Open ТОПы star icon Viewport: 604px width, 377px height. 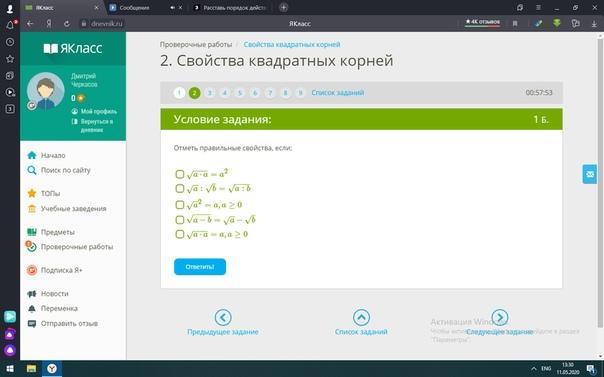click(x=32, y=193)
